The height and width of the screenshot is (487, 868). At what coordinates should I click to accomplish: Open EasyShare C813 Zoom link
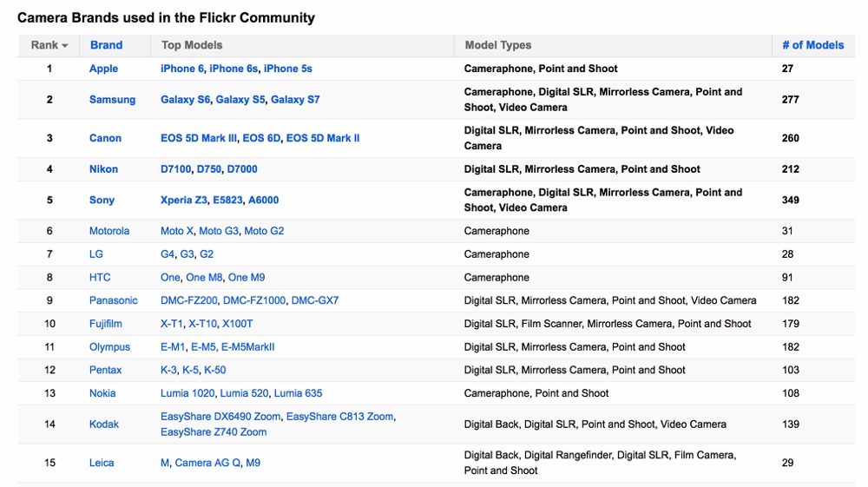340,417
